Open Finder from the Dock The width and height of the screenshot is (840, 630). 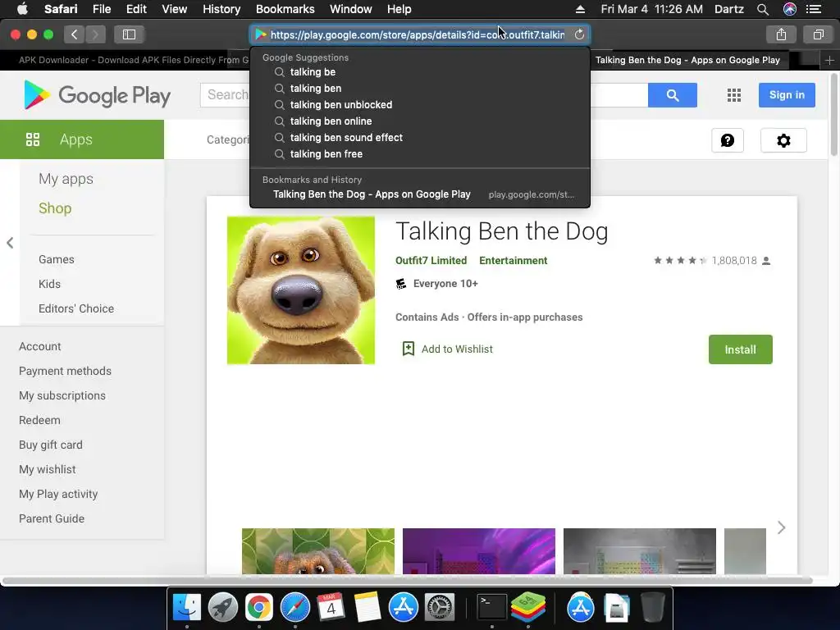pyautogui.click(x=186, y=608)
